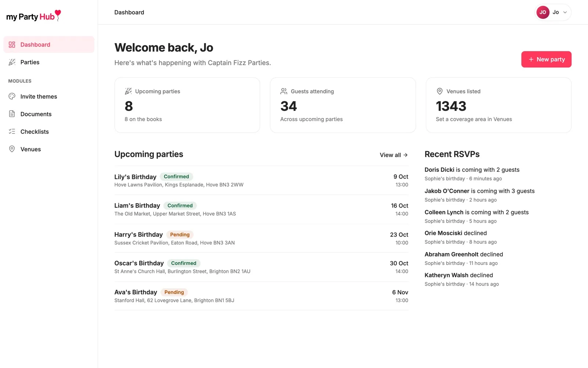Click the Guests attending 34 value
Image resolution: width=588 pixels, height=368 pixels.
[288, 106]
